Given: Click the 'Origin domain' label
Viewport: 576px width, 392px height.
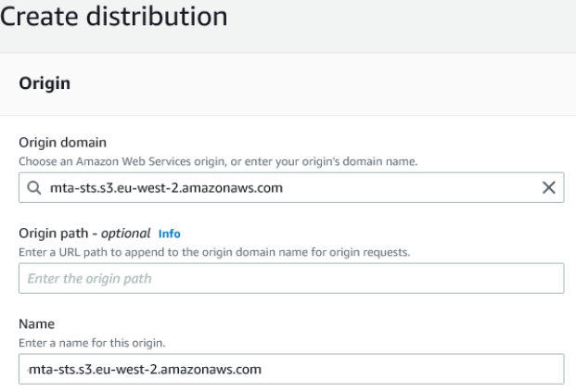Looking at the screenshot, I should [x=62, y=143].
